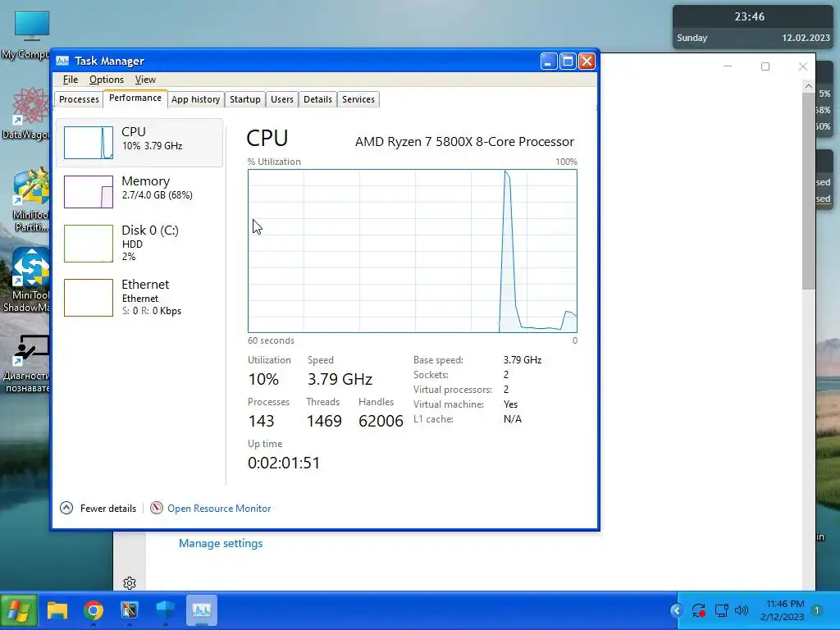Viewport: 840px width, 630px height.
Task: Maximize the Task Manager window
Action: [x=568, y=62]
